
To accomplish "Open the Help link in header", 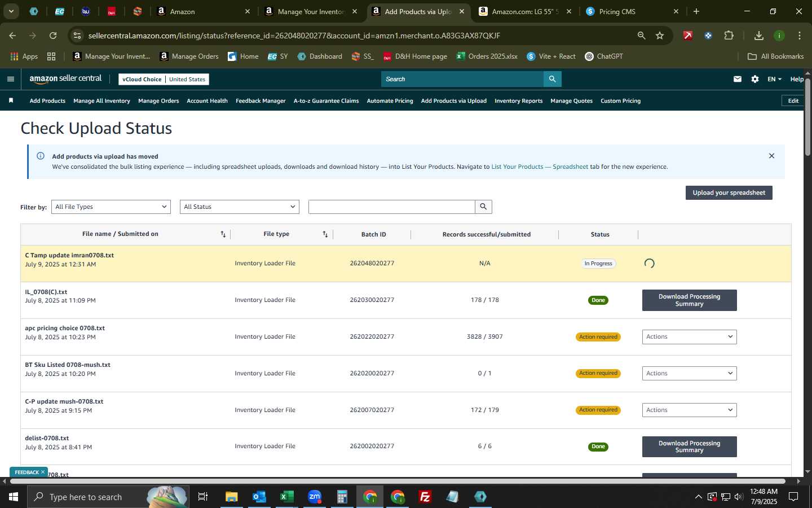I will pyautogui.click(x=796, y=79).
